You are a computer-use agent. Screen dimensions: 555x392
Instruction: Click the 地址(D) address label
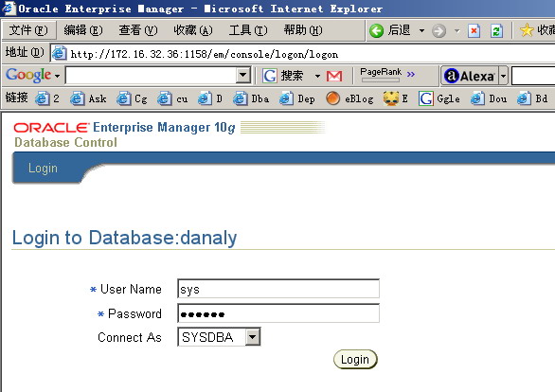click(x=25, y=53)
